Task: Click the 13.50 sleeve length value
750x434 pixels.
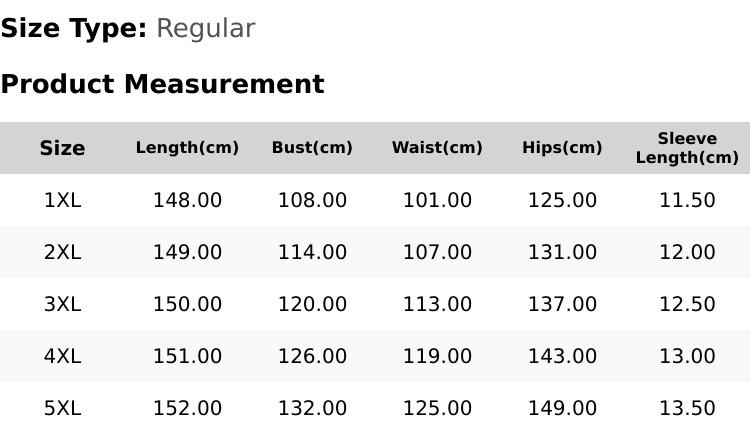Action: click(687, 409)
